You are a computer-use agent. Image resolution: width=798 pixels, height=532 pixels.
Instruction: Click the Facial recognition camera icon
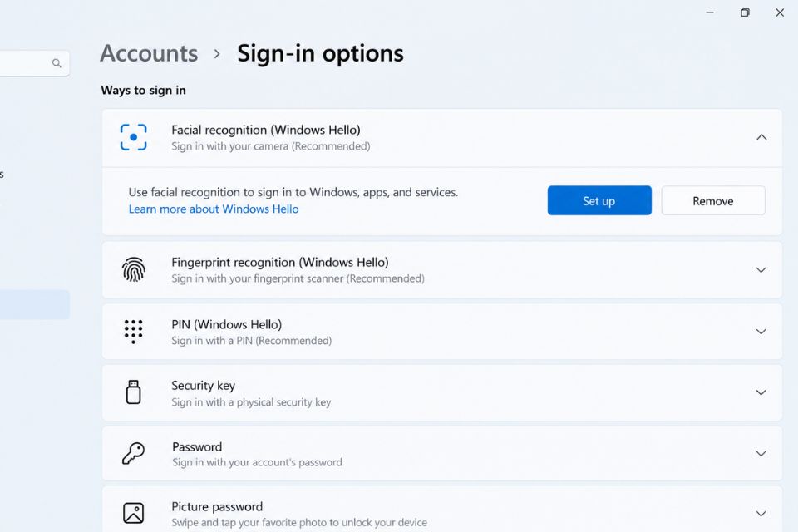coord(133,137)
